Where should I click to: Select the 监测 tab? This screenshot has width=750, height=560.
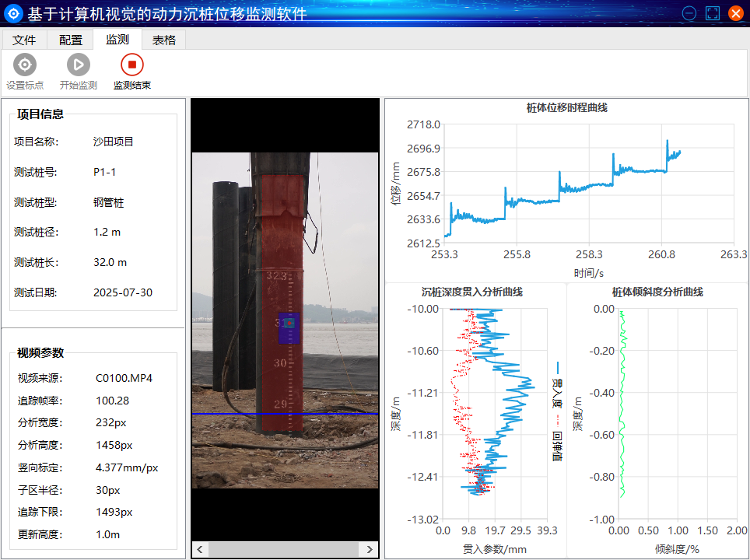pos(117,40)
